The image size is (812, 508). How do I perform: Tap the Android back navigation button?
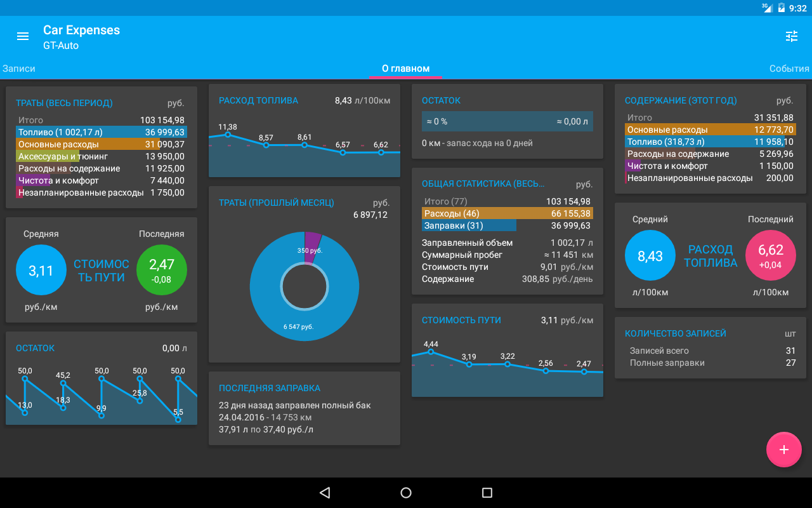pyautogui.click(x=325, y=493)
